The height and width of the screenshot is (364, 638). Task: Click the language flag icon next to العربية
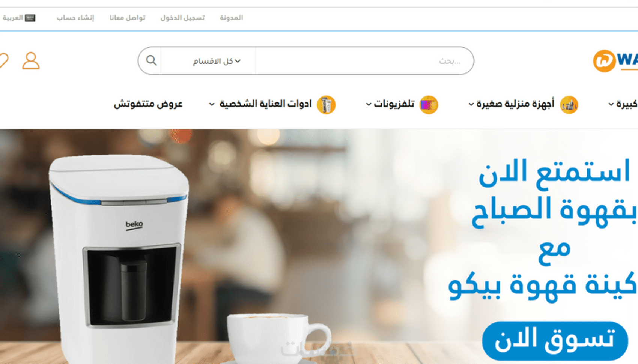(x=30, y=18)
